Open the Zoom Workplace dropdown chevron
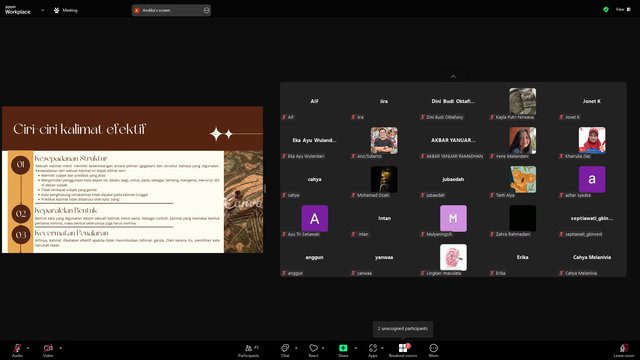The width and height of the screenshot is (640, 360). [x=42, y=10]
